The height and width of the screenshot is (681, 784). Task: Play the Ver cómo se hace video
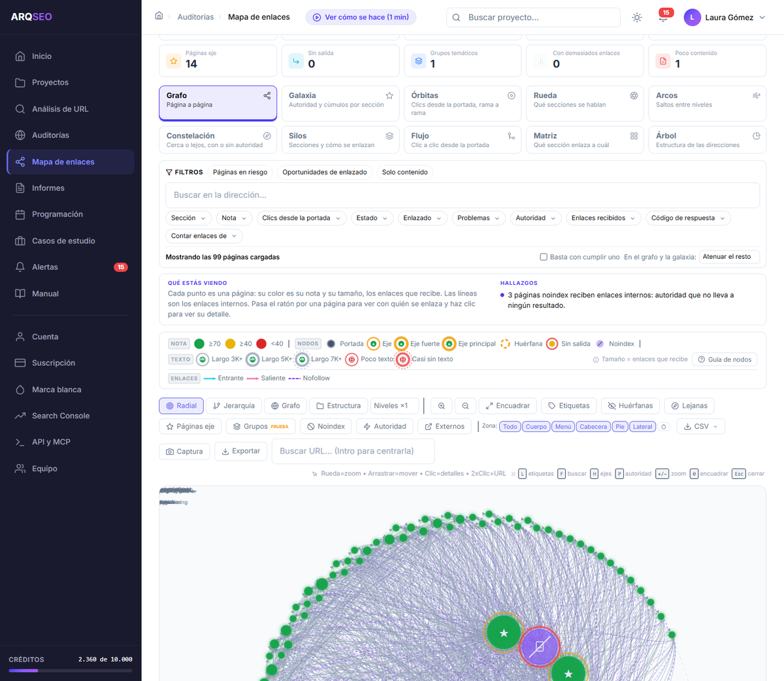361,17
